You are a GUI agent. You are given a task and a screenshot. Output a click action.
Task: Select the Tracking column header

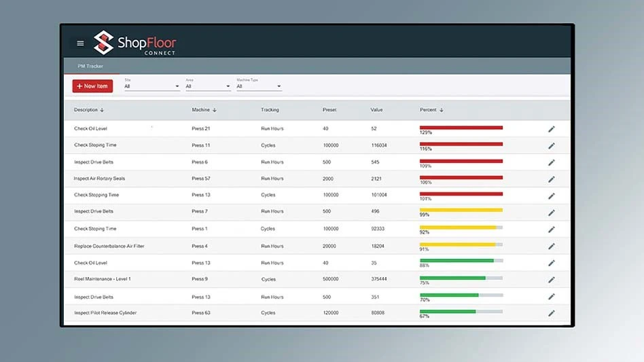coord(270,110)
